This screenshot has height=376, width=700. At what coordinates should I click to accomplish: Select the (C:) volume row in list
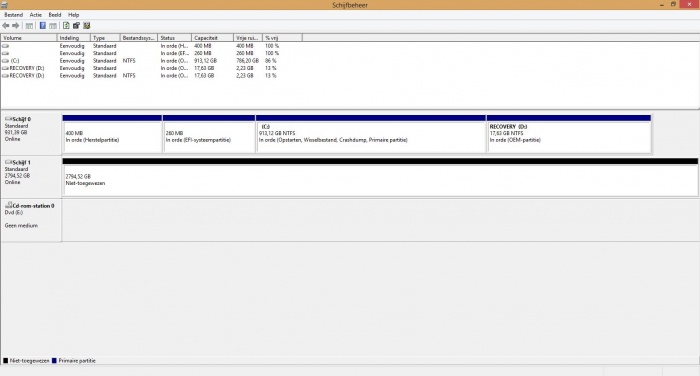[152, 61]
